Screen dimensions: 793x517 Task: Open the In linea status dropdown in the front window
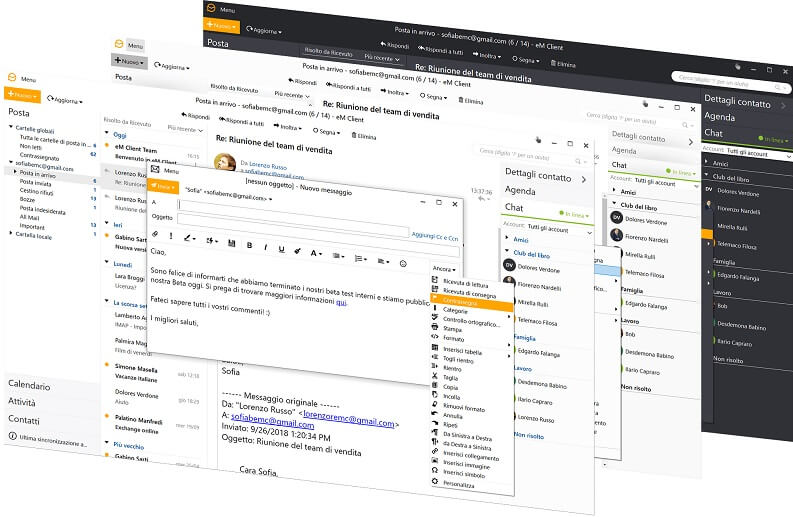(574, 214)
